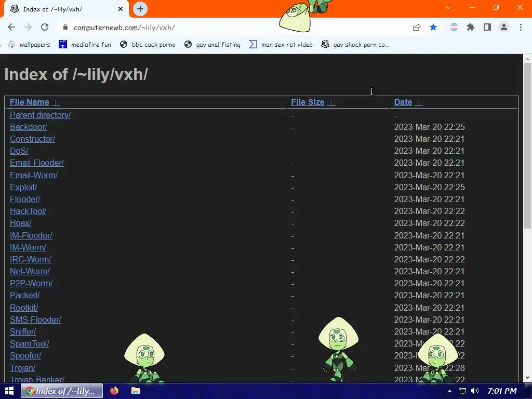
Task: Click the page's vertical scrollbar thumb
Action: [x=527, y=146]
